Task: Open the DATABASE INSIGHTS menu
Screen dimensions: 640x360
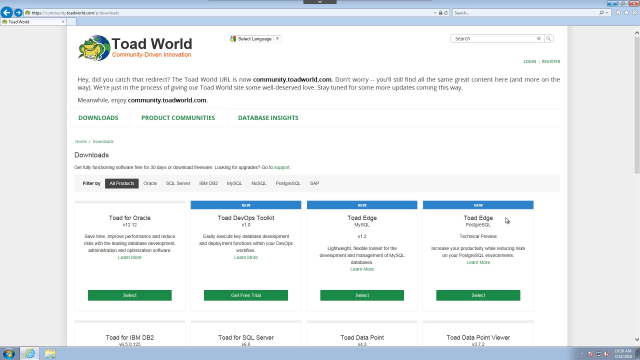Action: [268, 118]
